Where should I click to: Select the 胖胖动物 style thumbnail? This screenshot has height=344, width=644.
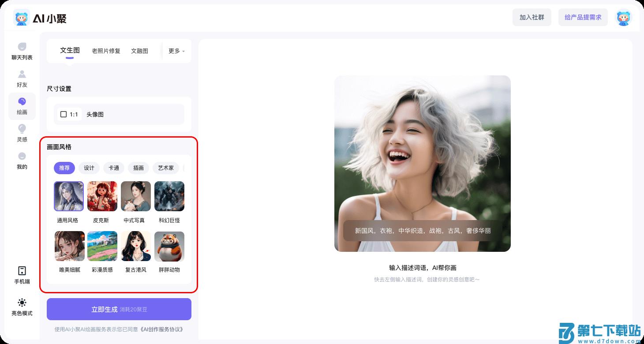(x=169, y=246)
